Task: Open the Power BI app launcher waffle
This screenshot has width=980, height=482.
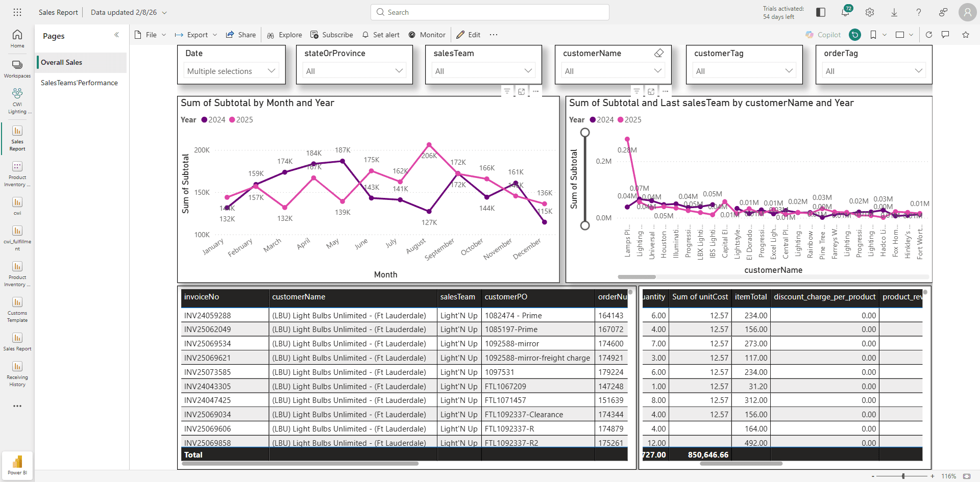Action: coord(17,12)
